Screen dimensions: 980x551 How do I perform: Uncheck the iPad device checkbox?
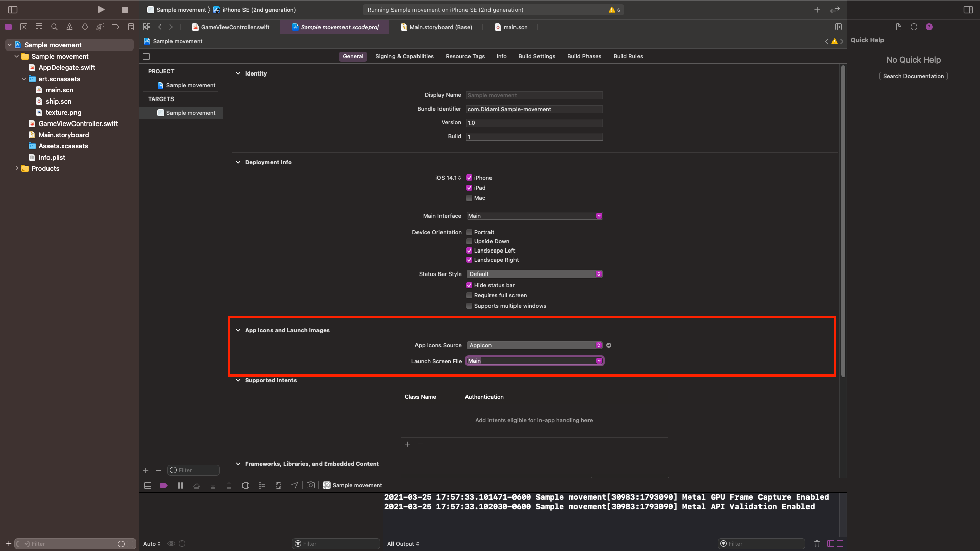coord(469,188)
